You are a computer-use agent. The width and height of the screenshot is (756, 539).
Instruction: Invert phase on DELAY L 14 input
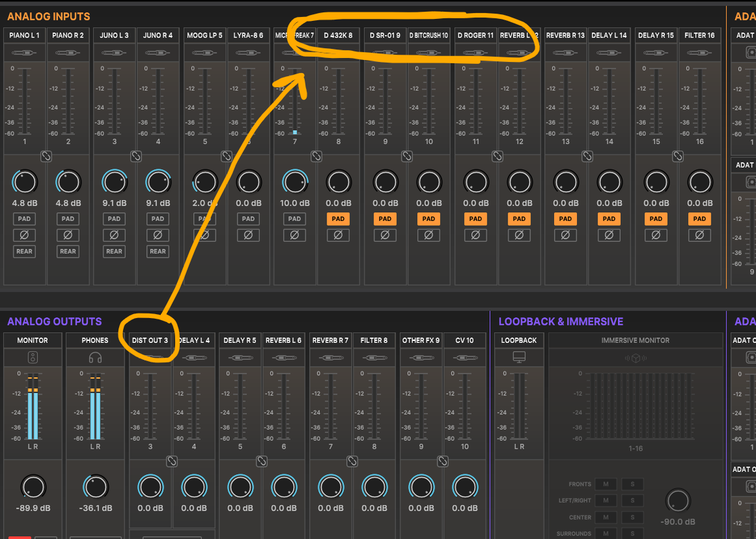point(609,235)
